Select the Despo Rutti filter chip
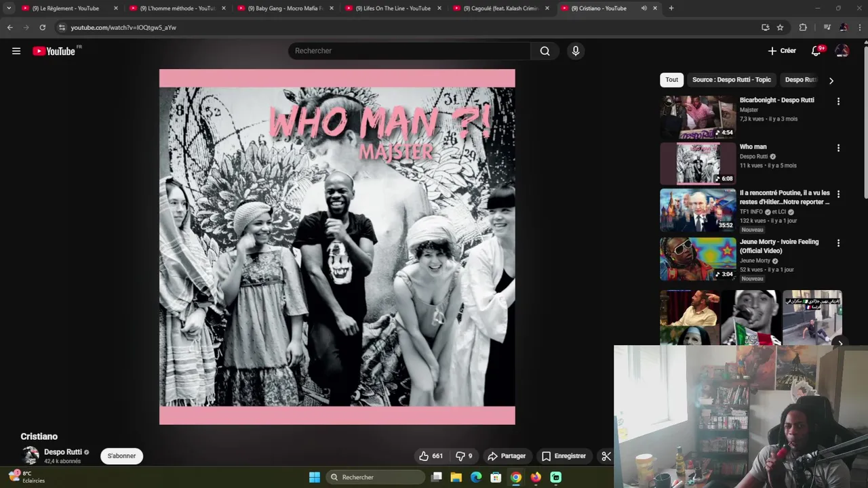 pos(800,80)
